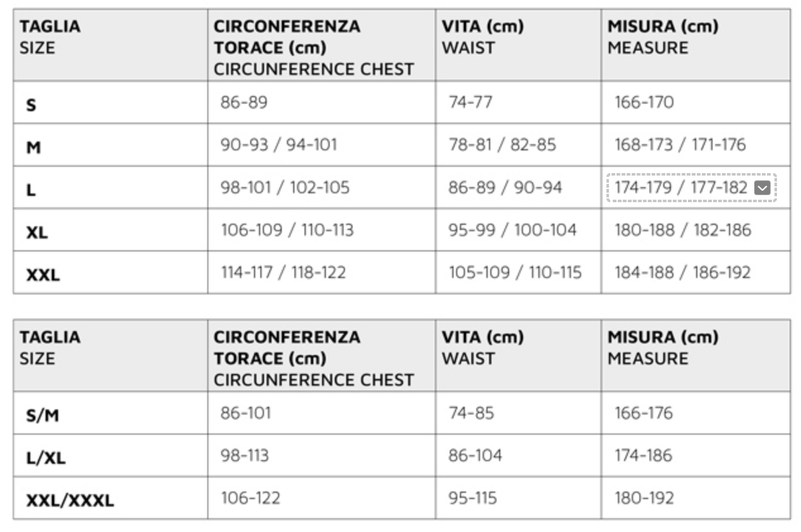The height and width of the screenshot is (532, 801).
Task: Select measure value 184-188 / 186-192
Action: pos(683,272)
